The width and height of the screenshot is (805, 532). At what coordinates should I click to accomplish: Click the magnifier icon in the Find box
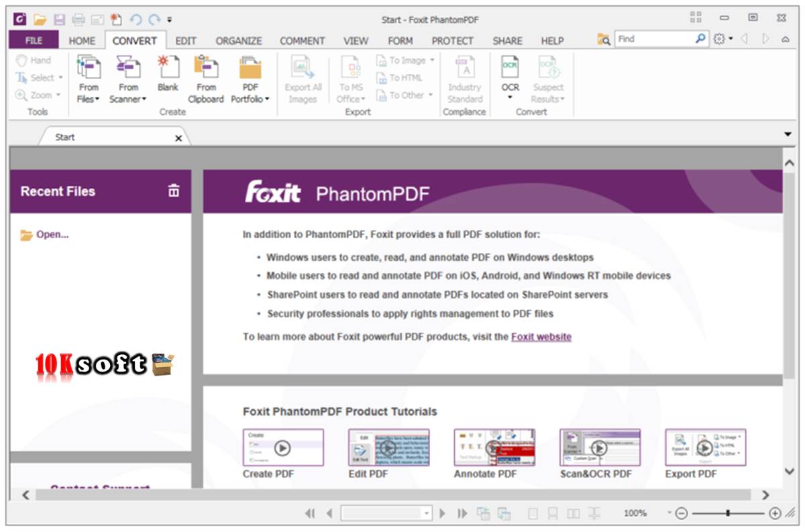pos(700,39)
